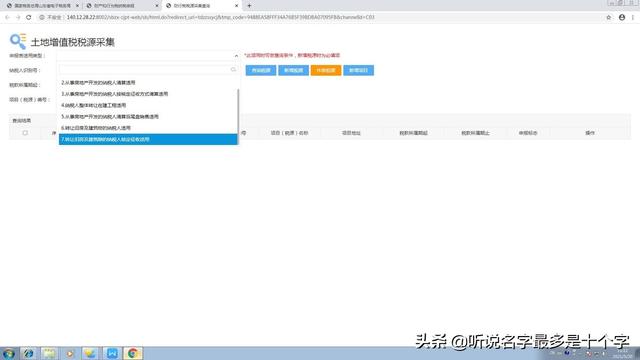Image resolution: width=640 pixels, height=360 pixels.
Task: Click the 申报状态 column header
Action: pos(528,133)
